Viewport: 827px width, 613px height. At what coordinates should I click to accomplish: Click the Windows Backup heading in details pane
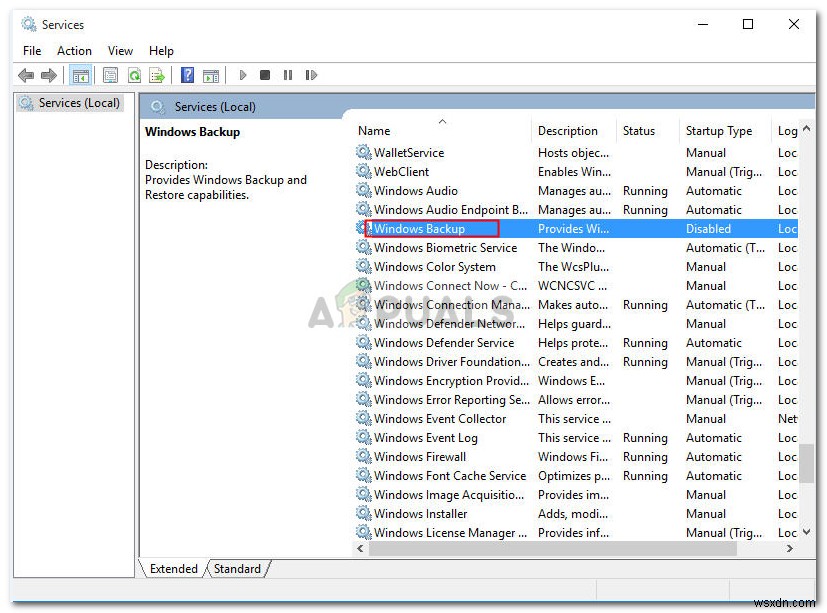tap(193, 131)
